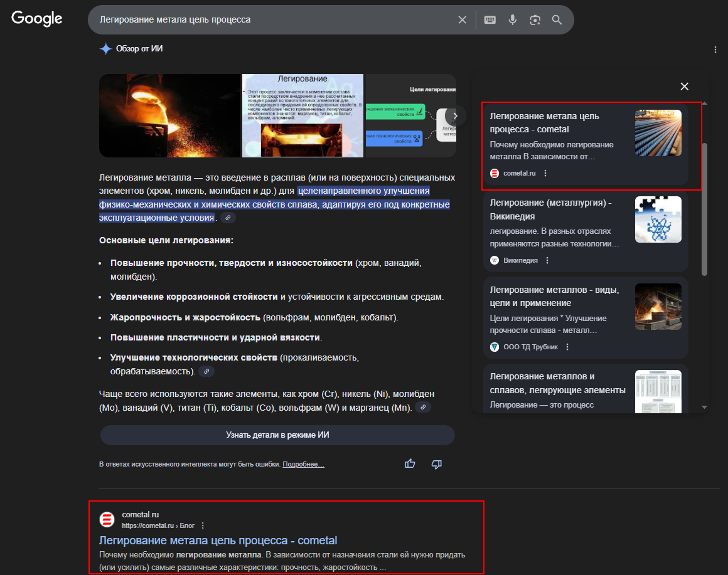Open three-dot menu beside Википедия source
This screenshot has height=575, width=728.
coord(547,260)
